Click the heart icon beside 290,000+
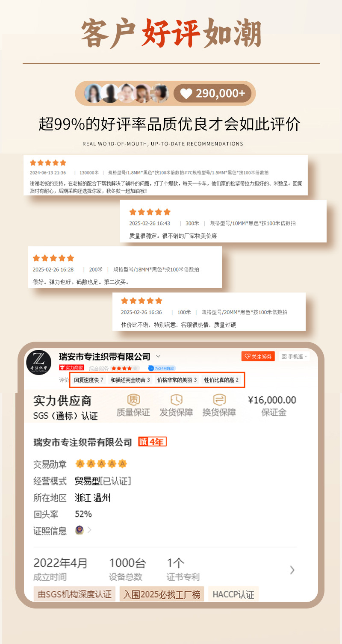The width and height of the screenshot is (342, 644). point(186,94)
